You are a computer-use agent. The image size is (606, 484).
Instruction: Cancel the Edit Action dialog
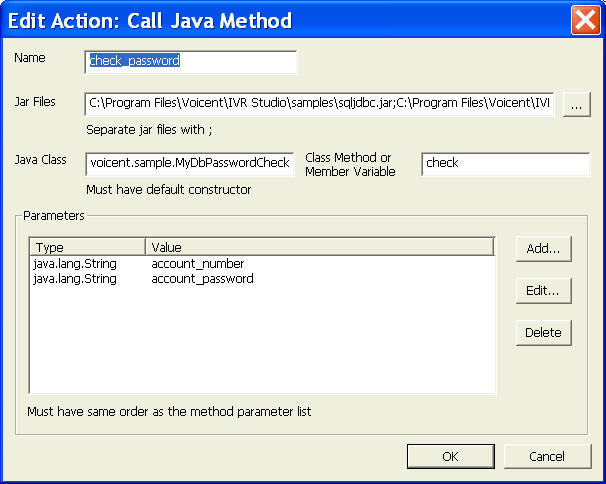click(547, 456)
